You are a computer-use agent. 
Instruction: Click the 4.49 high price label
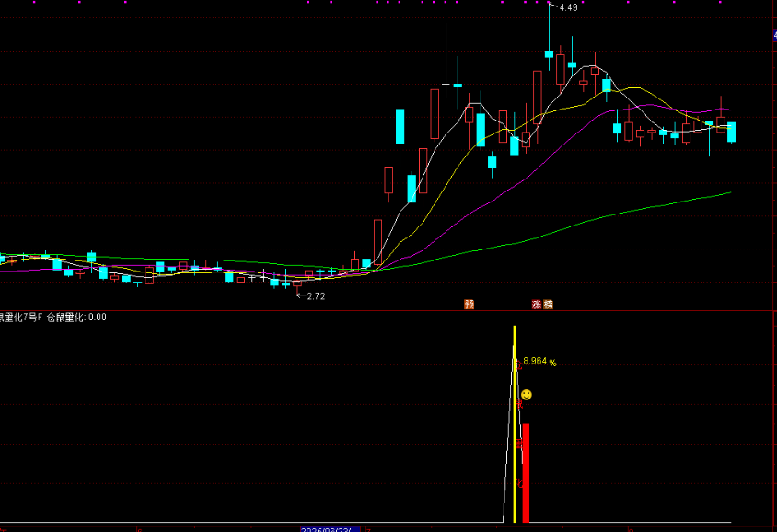568,8
